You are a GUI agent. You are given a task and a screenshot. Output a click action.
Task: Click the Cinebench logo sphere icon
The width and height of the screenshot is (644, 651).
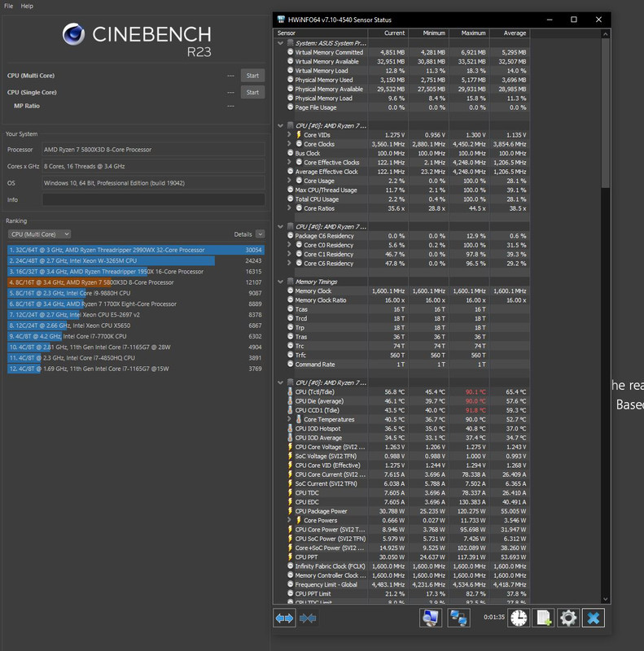(x=73, y=34)
